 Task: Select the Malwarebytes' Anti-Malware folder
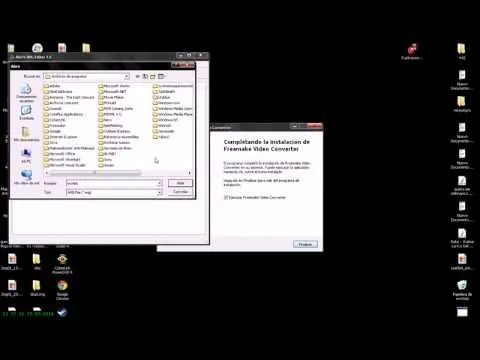click(69, 148)
